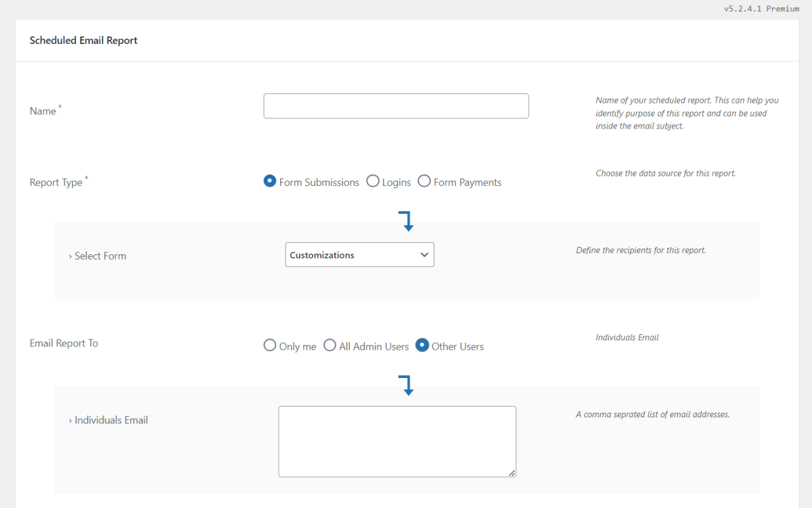Click the blue arrow below Email Report To
This screenshot has width=812, height=508.
pyautogui.click(x=406, y=386)
